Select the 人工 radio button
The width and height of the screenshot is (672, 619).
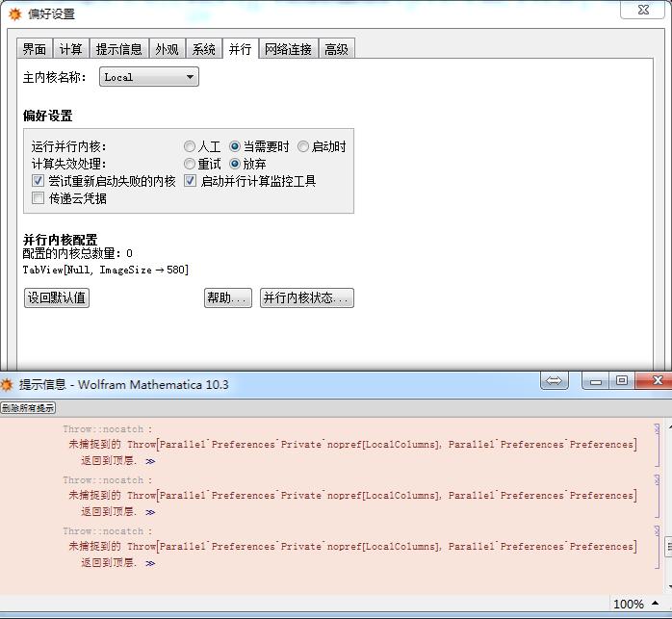coord(190,146)
